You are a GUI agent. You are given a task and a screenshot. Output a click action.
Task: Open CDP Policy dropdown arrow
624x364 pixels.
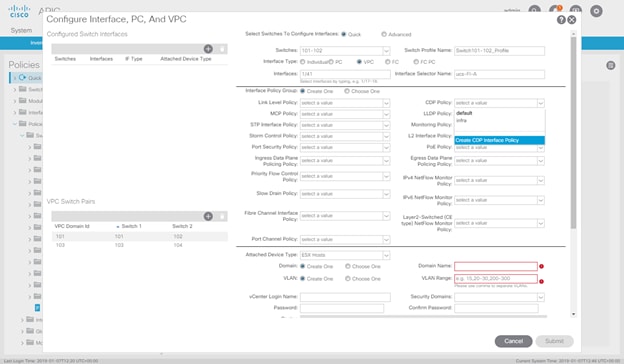coord(540,103)
